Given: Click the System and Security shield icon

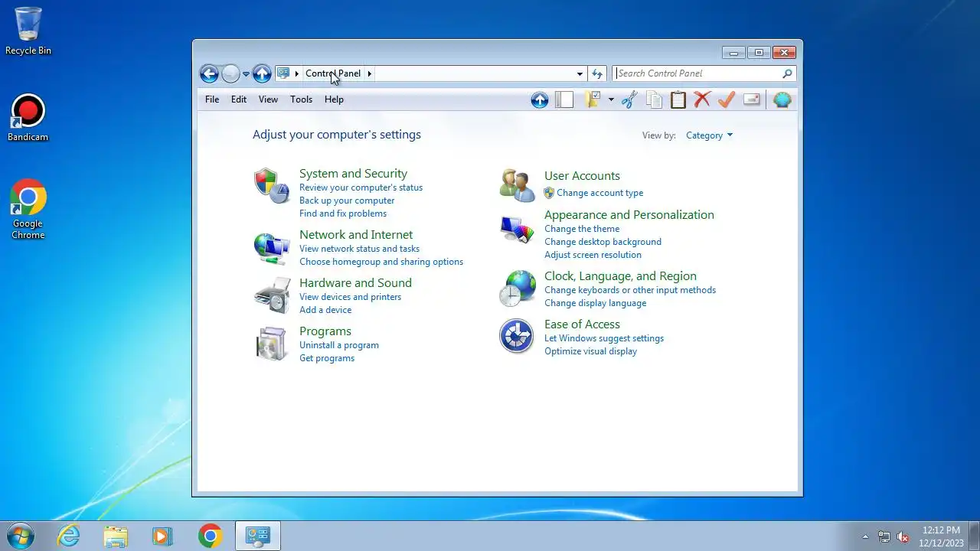Looking at the screenshot, I should [272, 185].
